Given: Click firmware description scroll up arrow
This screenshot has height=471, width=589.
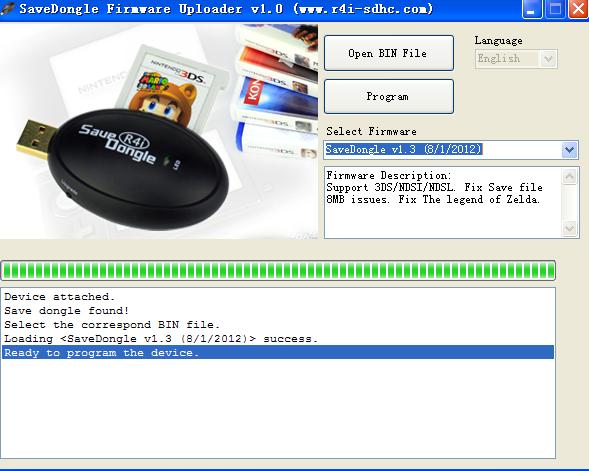Looking at the screenshot, I should (570, 176).
